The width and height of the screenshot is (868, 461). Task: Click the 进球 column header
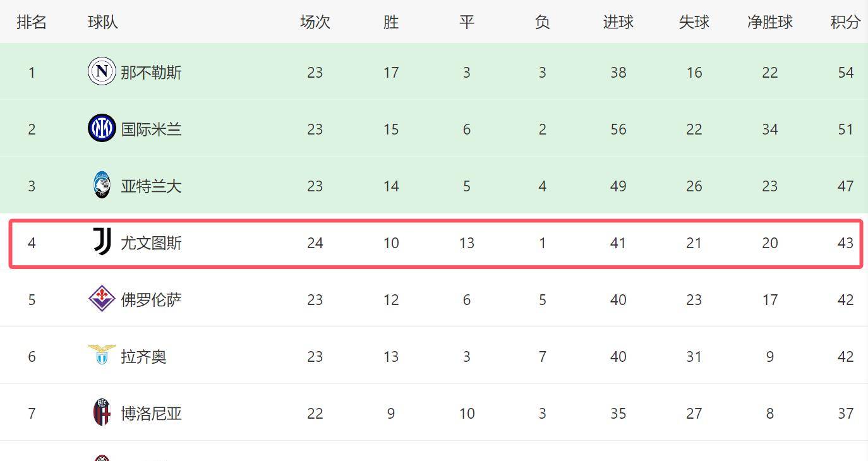618,22
